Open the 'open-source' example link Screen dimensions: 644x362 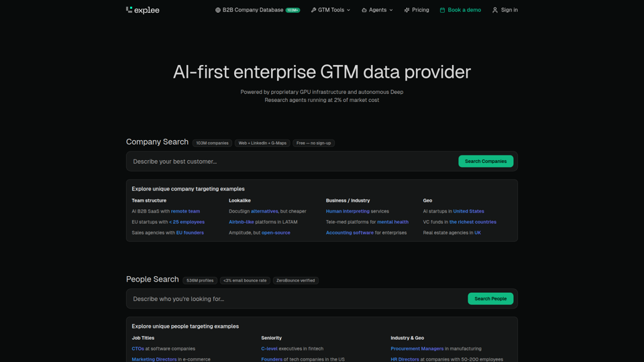(x=276, y=233)
